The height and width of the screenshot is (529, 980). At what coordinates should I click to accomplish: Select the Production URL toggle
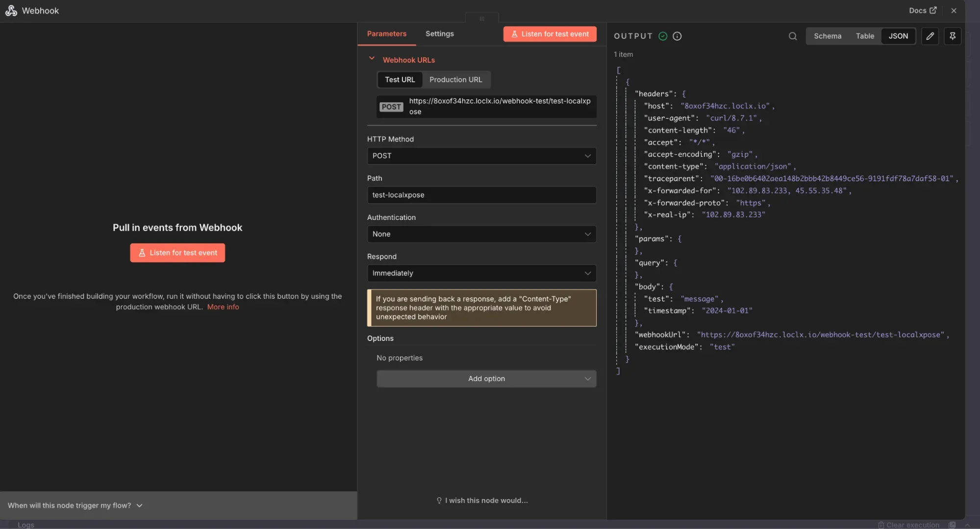click(455, 79)
